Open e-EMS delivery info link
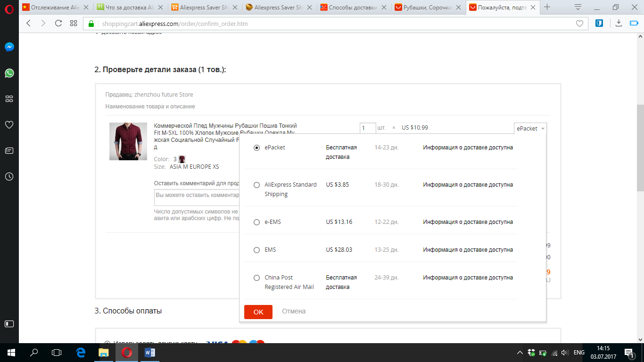Image resolution: width=644 pixels, height=362 pixels. [468, 222]
